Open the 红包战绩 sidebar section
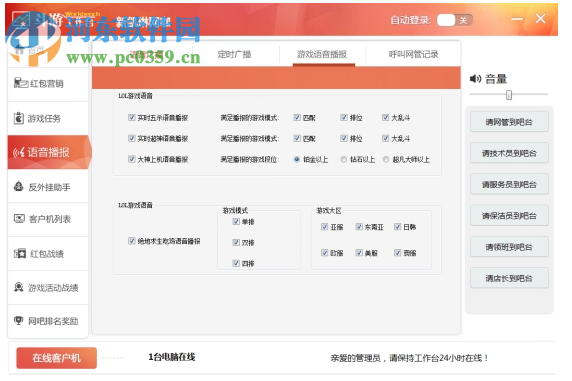This screenshot has height=381, width=572. pos(48,254)
